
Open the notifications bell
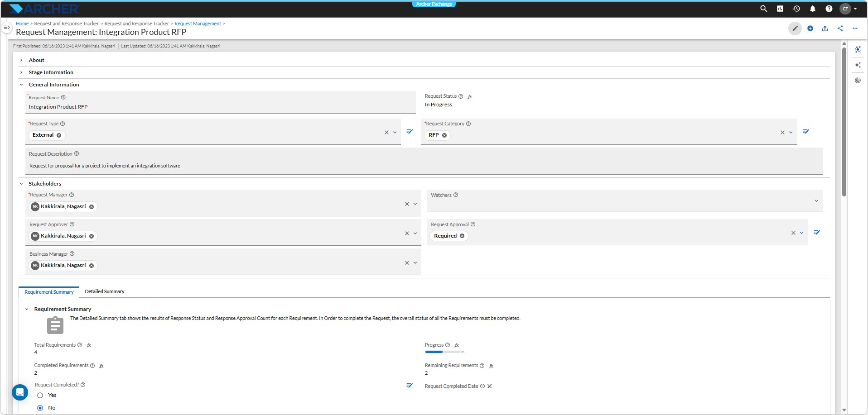tap(813, 9)
